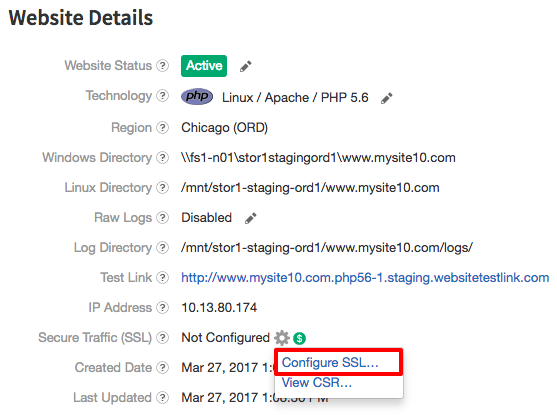
Task: Edit the Linux / Apache / PHP technology pencil
Action: click(386, 98)
